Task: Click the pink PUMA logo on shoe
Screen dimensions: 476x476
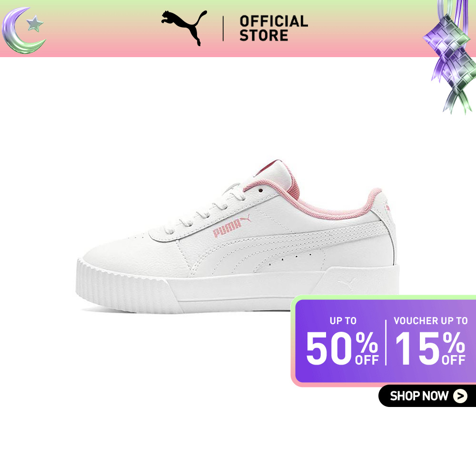Action: pyautogui.click(x=232, y=226)
